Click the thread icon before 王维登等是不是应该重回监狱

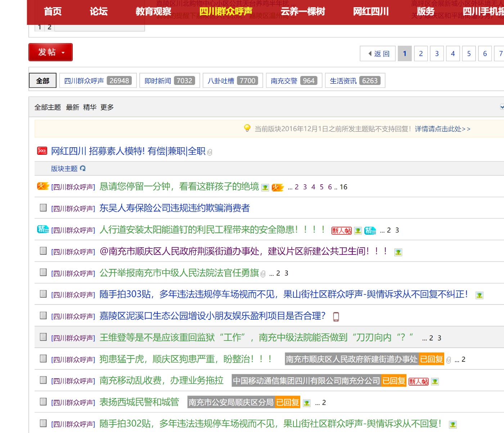(43, 337)
